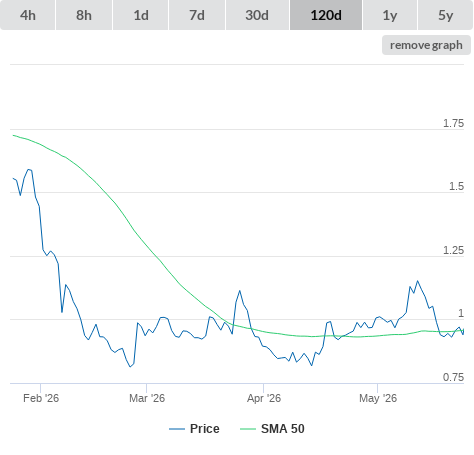This screenshot has width=474, height=455.
Task: Switch chart to 30d range
Action: coord(257,15)
